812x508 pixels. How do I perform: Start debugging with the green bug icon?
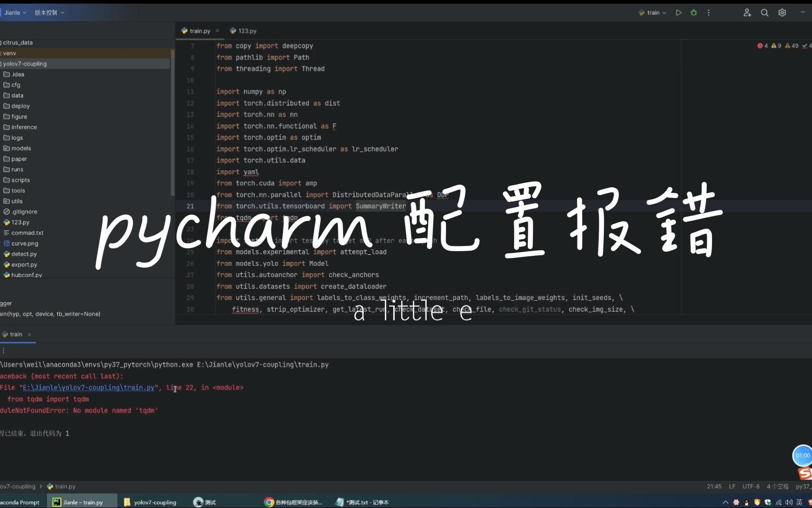[694, 13]
